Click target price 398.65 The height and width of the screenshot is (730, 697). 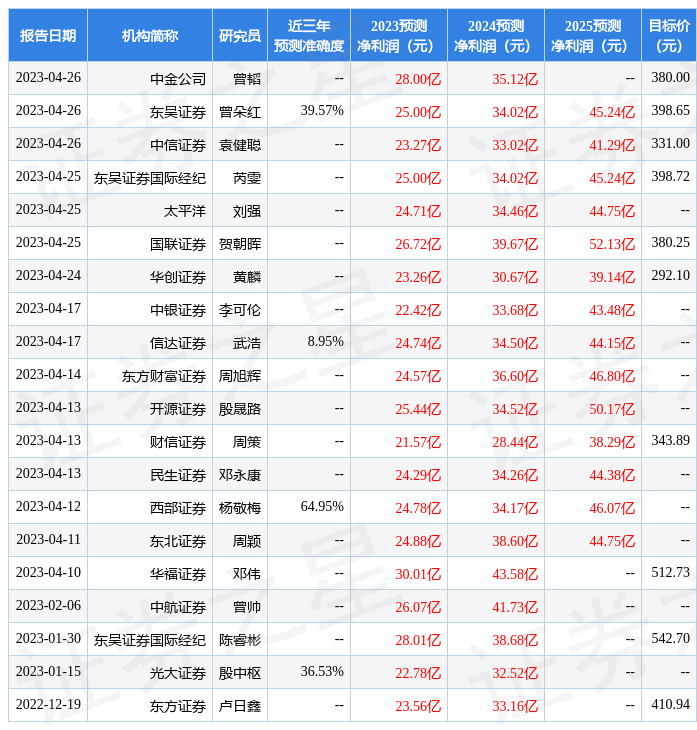click(670, 110)
